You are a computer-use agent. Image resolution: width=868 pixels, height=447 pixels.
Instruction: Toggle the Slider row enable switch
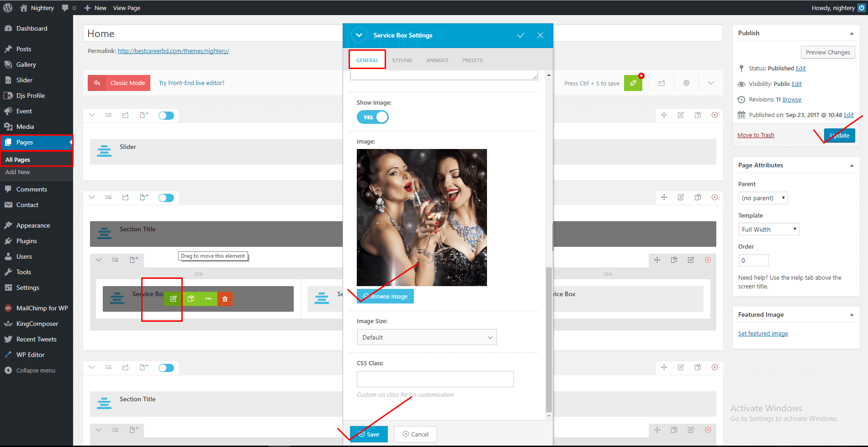(x=166, y=116)
